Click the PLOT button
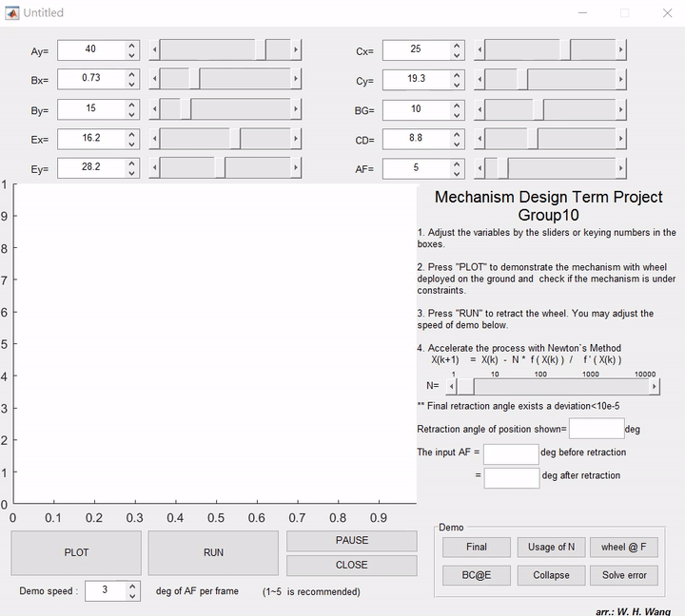The width and height of the screenshot is (685, 616). pos(76,552)
